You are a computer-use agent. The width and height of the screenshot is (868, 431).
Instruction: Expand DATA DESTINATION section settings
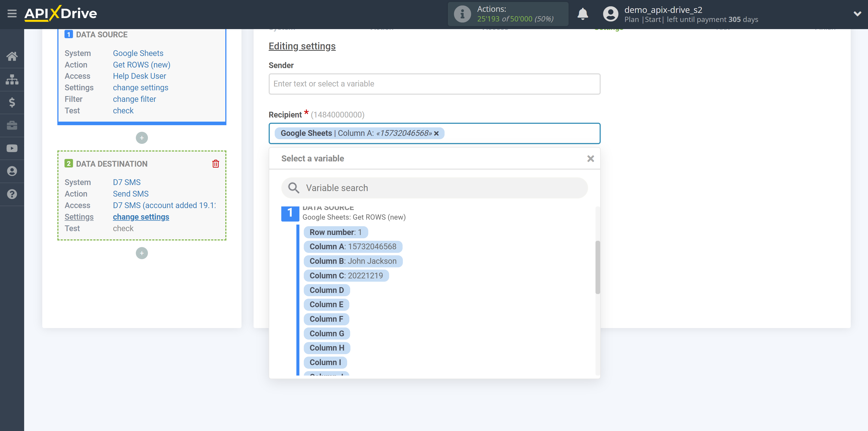141,216
